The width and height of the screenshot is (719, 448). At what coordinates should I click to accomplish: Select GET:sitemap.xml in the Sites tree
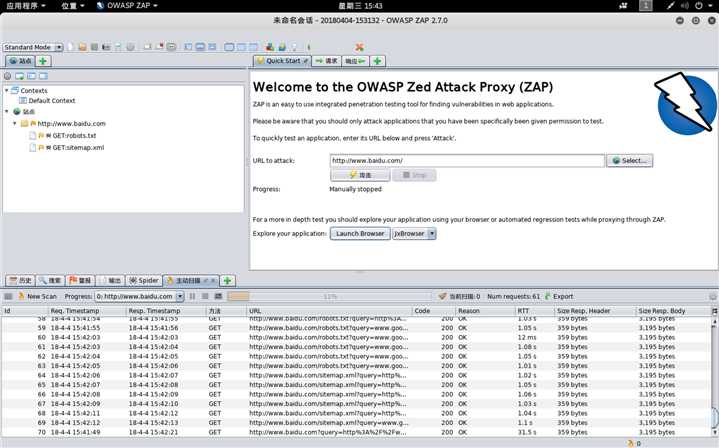78,147
